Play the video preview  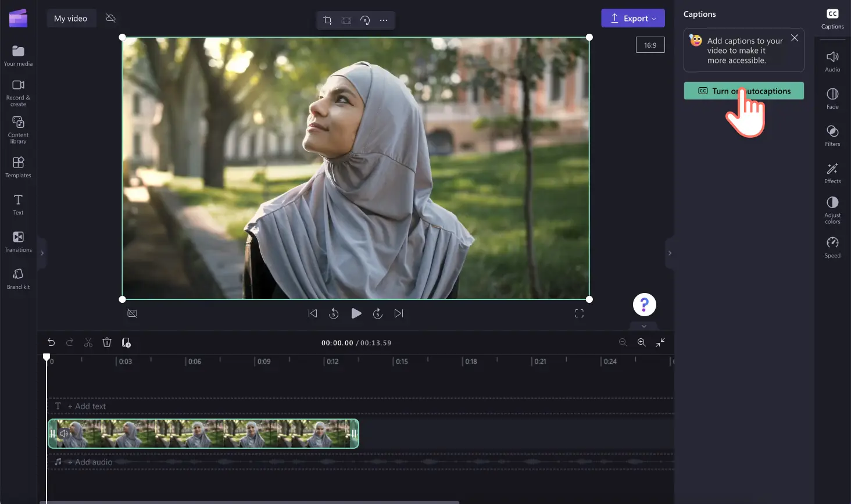[356, 313]
